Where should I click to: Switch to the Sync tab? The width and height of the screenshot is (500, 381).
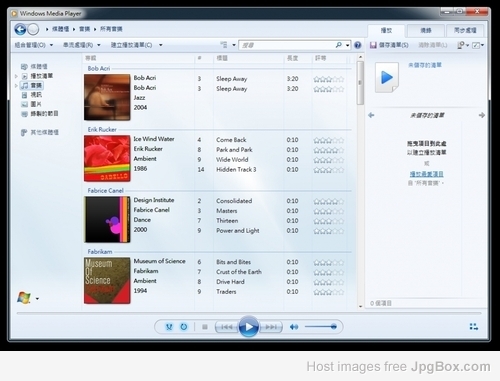(465, 31)
